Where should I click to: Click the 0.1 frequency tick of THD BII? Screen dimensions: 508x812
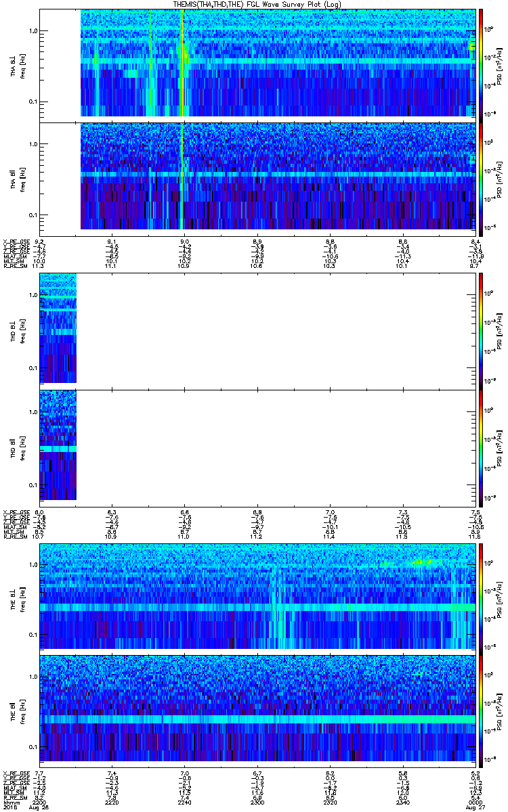point(33,486)
